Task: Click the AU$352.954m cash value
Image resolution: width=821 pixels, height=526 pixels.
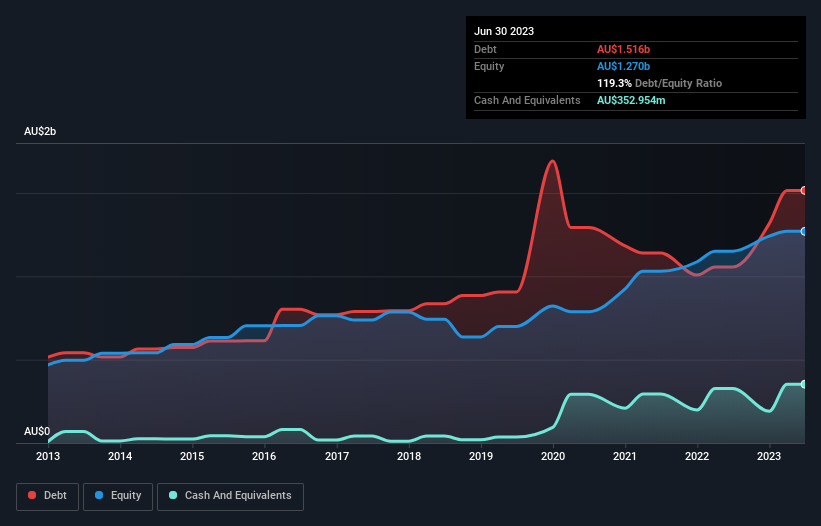Action: [x=631, y=100]
